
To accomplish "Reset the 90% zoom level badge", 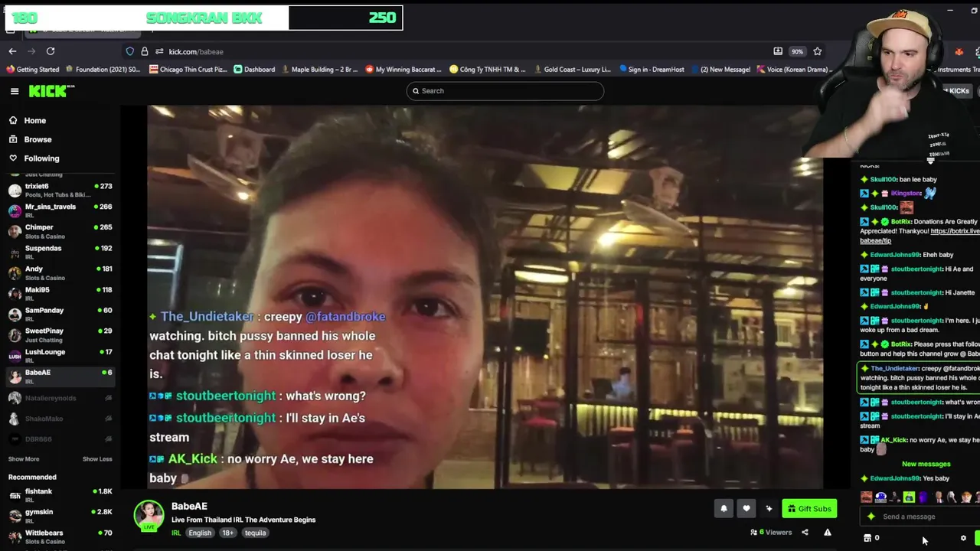I will tap(797, 51).
